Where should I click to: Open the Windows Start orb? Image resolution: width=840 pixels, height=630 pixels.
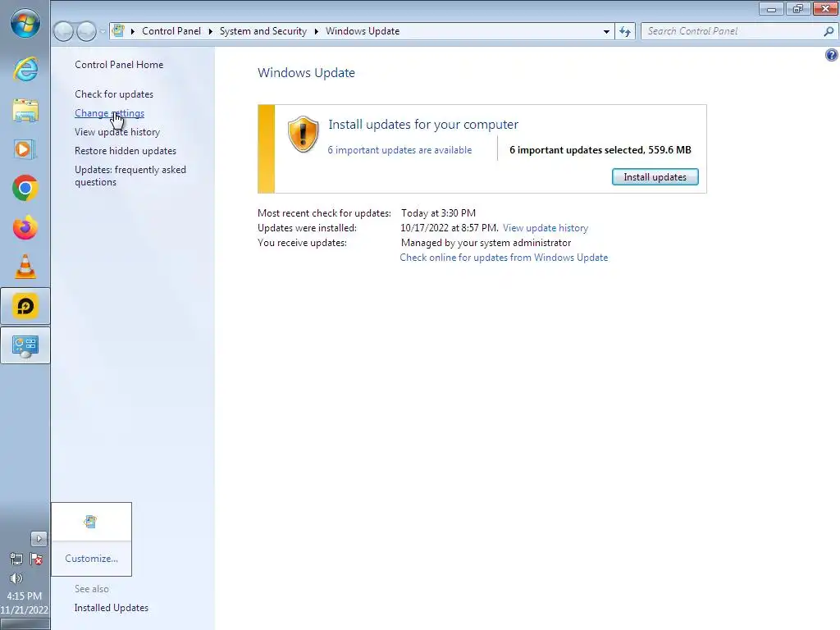tap(25, 24)
